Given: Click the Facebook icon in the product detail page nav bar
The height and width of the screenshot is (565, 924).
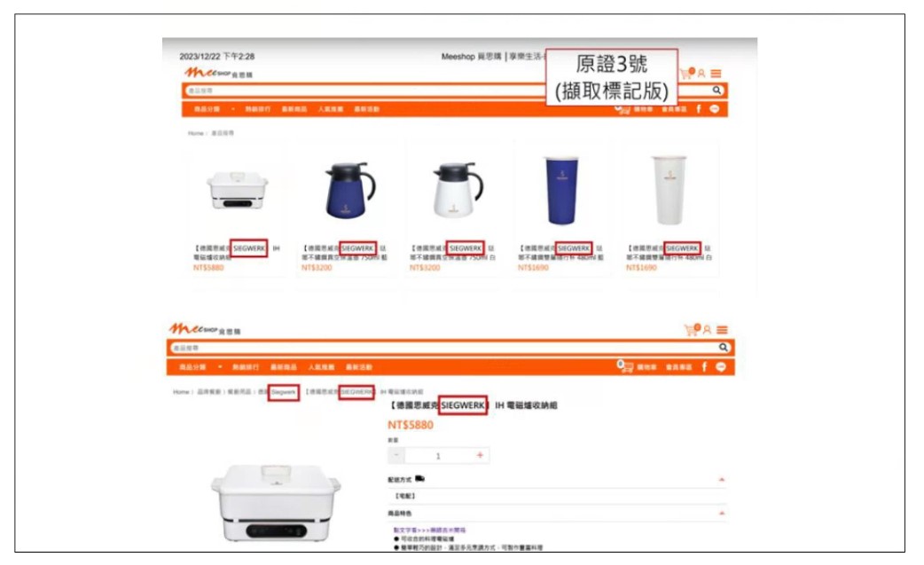Looking at the screenshot, I should click(704, 367).
